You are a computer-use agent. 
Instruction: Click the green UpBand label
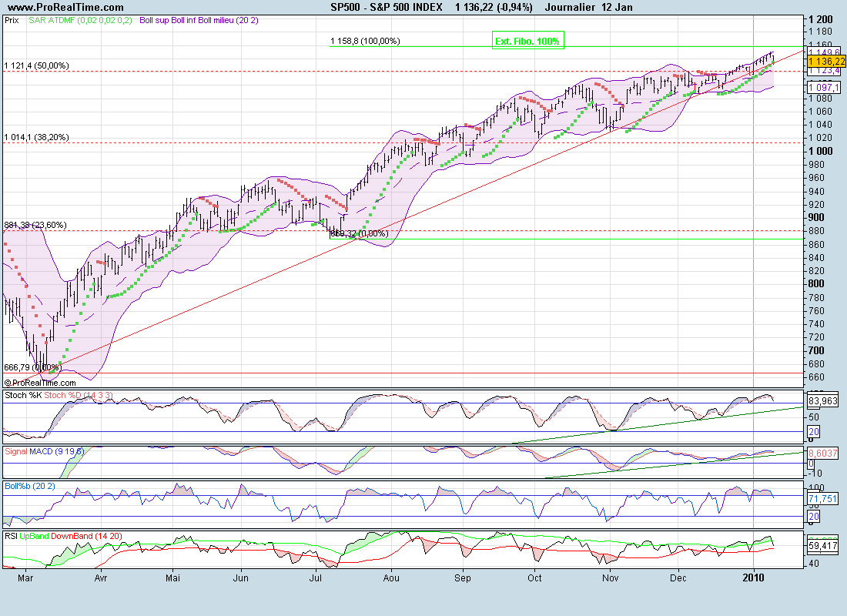click(34, 537)
